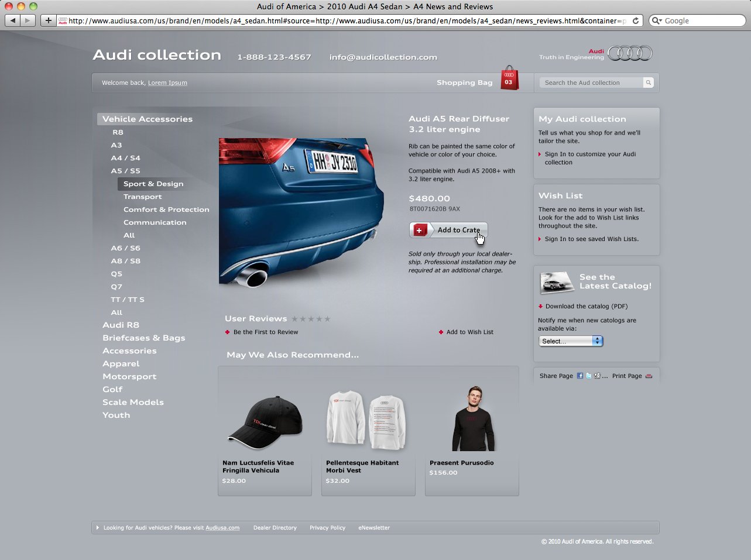Click the browser forward arrow button

(28, 20)
